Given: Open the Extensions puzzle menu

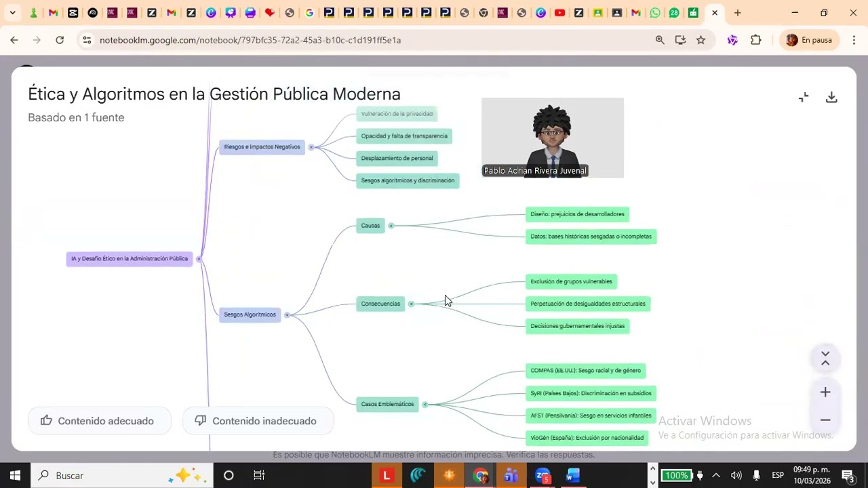Looking at the screenshot, I should [756, 40].
